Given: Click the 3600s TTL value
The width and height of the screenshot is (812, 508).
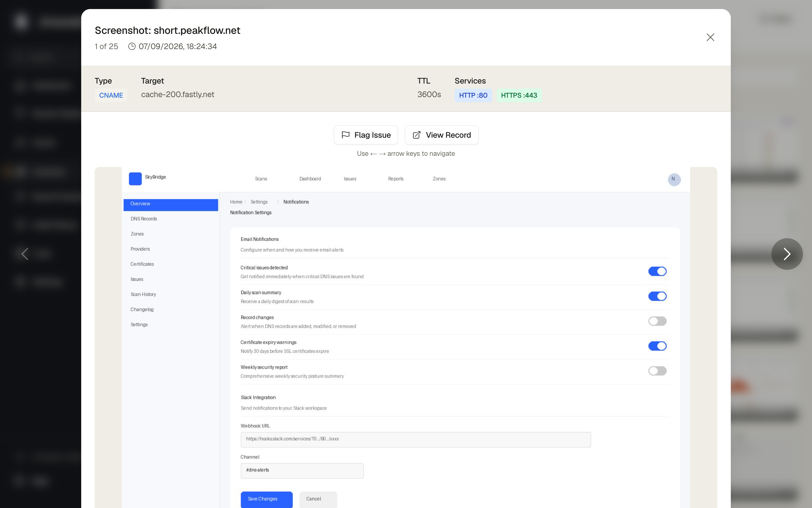Looking at the screenshot, I should pos(429,95).
